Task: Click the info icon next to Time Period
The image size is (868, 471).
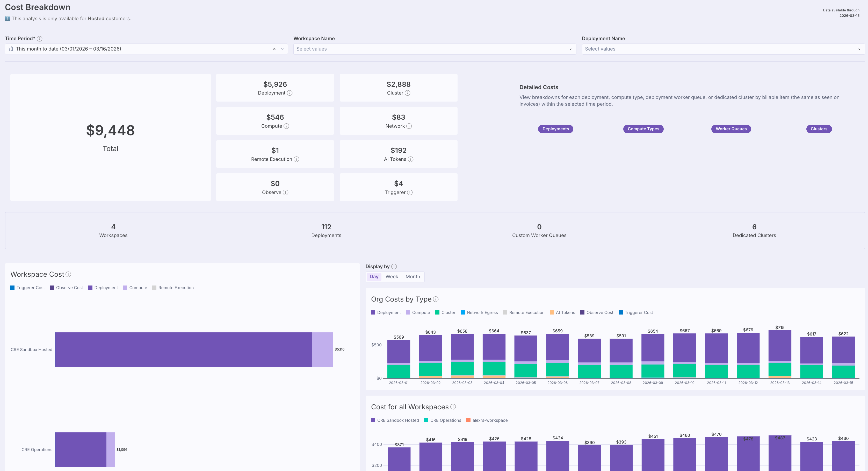Action: (x=39, y=39)
